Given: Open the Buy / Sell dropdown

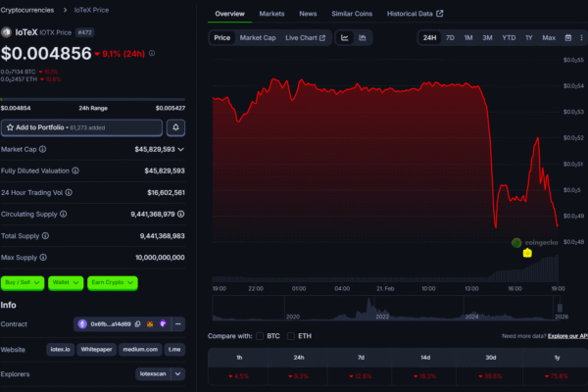Looking at the screenshot, I should pos(21,282).
